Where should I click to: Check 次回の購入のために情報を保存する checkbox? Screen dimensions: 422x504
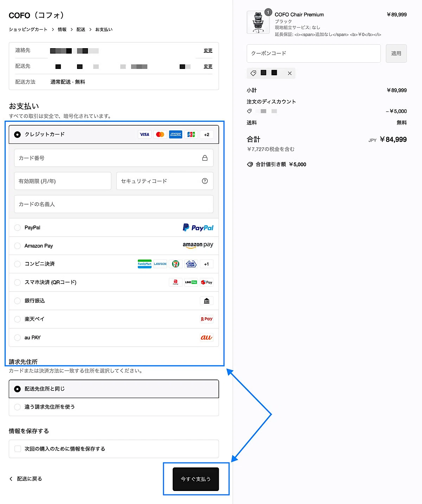tap(18, 449)
